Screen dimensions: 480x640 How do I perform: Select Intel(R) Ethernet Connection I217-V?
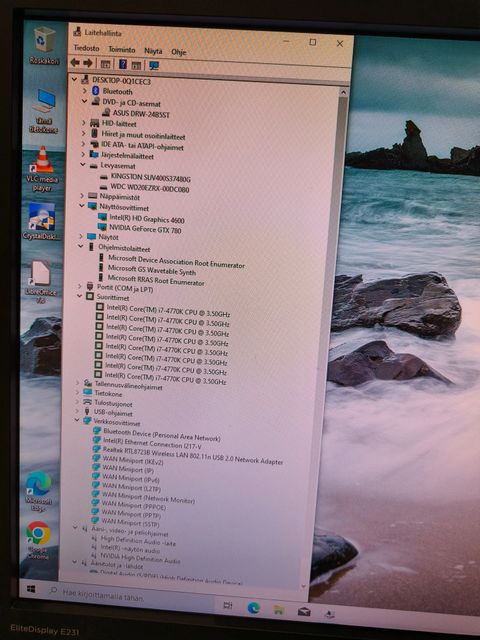tap(152, 443)
